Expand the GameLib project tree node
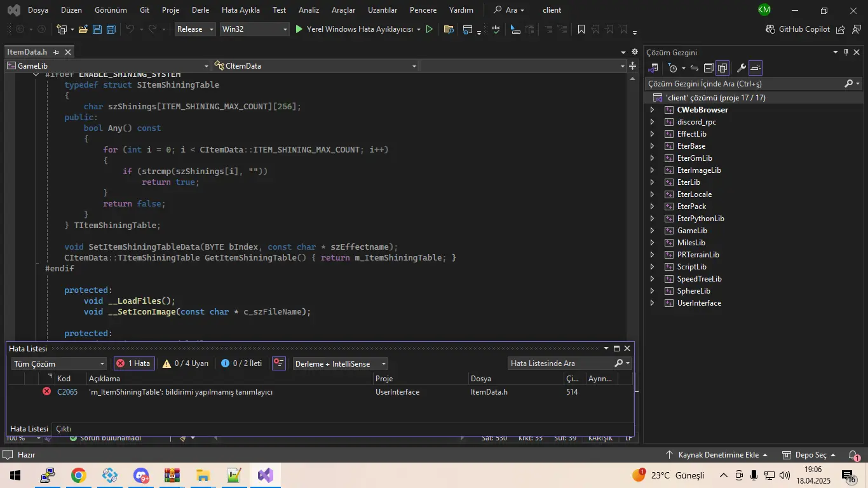Screen dimensions: 868x488 pyautogui.click(x=652, y=231)
